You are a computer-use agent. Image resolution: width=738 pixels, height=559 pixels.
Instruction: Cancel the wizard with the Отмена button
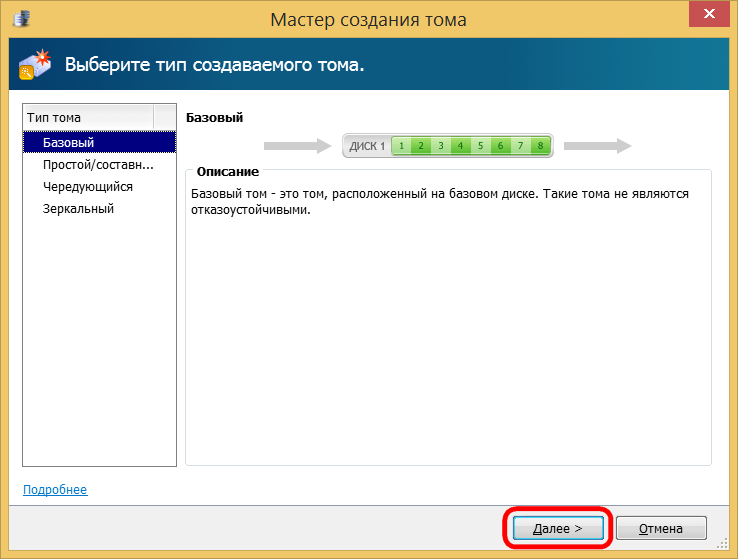click(x=661, y=528)
